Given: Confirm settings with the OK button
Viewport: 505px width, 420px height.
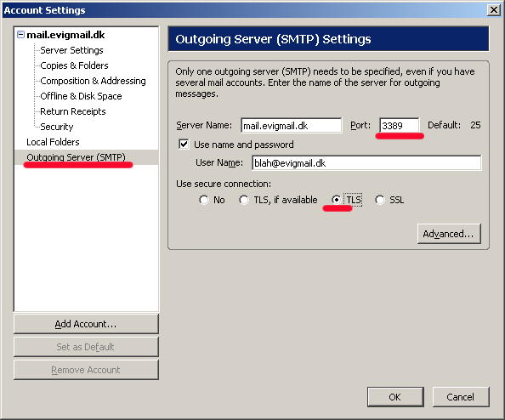Looking at the screenshot, I should tap(395, 397).
